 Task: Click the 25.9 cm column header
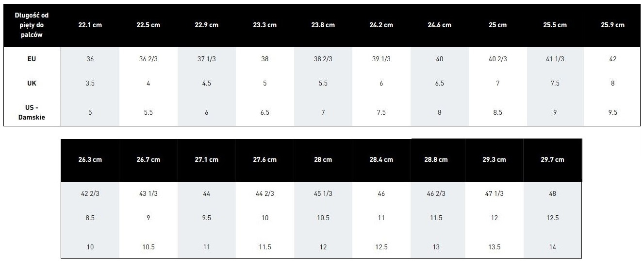(612, 25)
